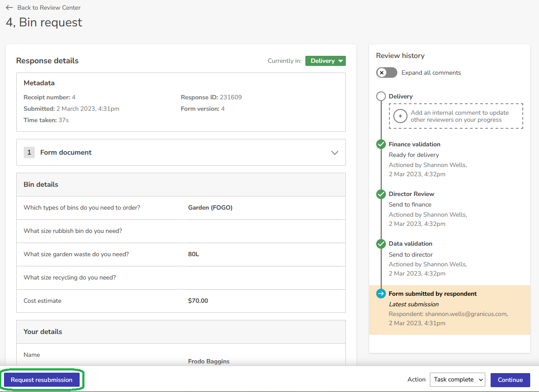The width and height of the screenshot is (539, 392).
Task: Click the 'Finance validation' stage title
Action: (x=414, y=144)
